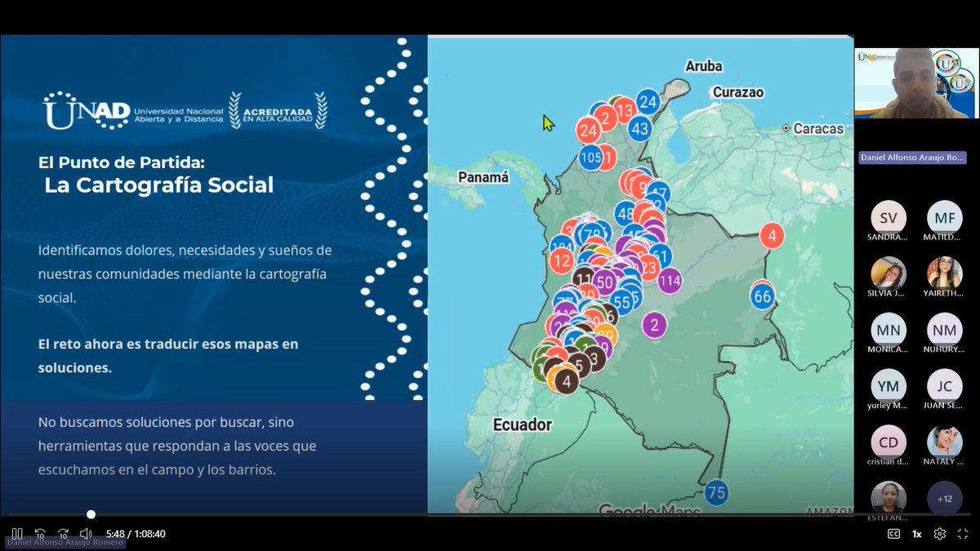This screenshot has width=980, height=551.
Task: Click the Panamá label on the map
Action: 483,176
